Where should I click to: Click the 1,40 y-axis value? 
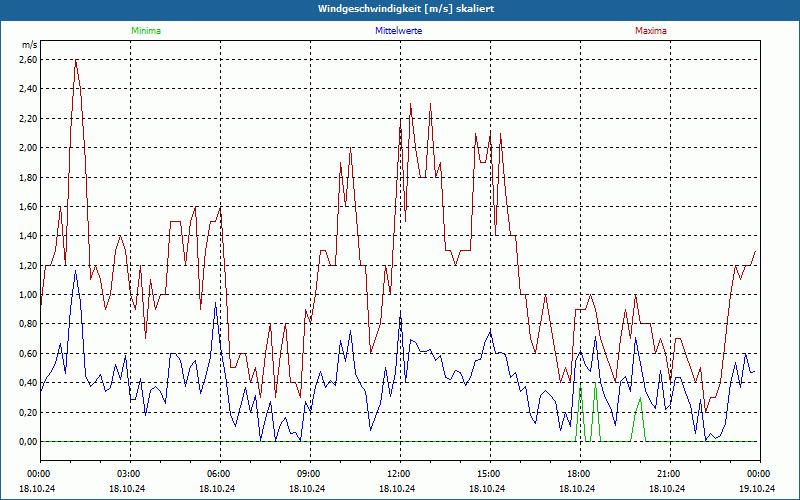pyautogui.click(x=29, y=236)
